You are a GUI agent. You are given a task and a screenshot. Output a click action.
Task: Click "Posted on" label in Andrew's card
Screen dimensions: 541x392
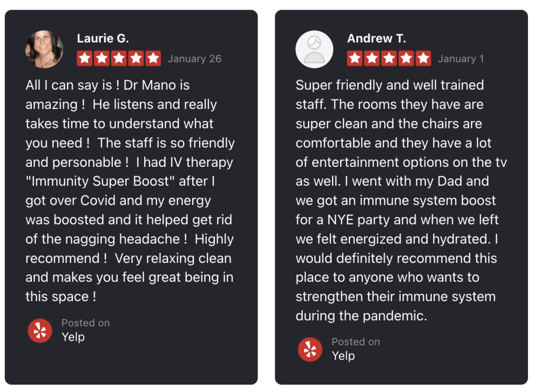click(x=356, y=342)
